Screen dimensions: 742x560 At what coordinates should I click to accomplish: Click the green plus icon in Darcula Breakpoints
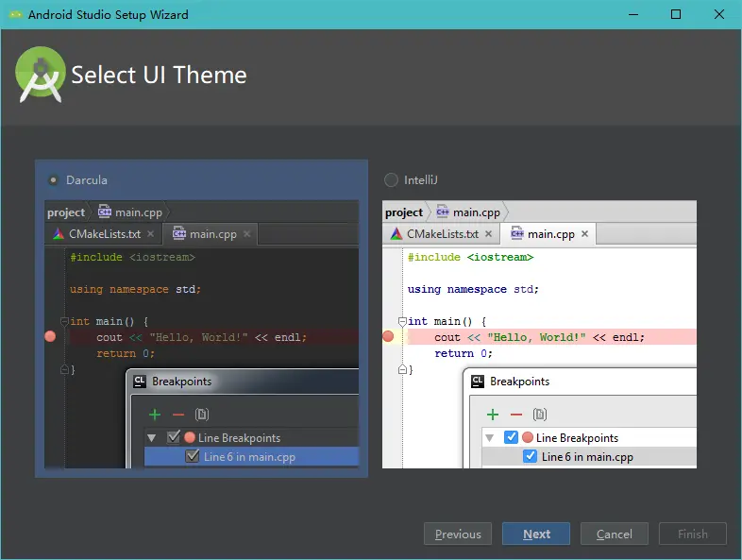pos(155,415)
